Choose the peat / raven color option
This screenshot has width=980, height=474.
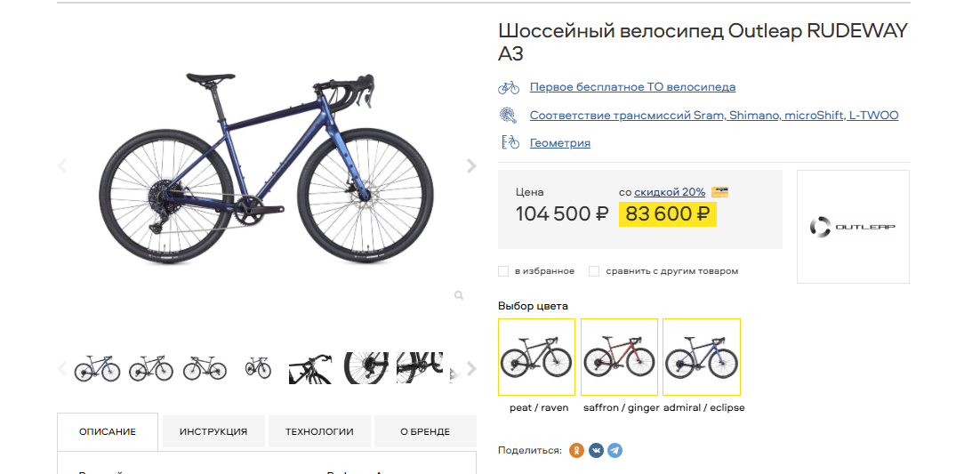537,357
